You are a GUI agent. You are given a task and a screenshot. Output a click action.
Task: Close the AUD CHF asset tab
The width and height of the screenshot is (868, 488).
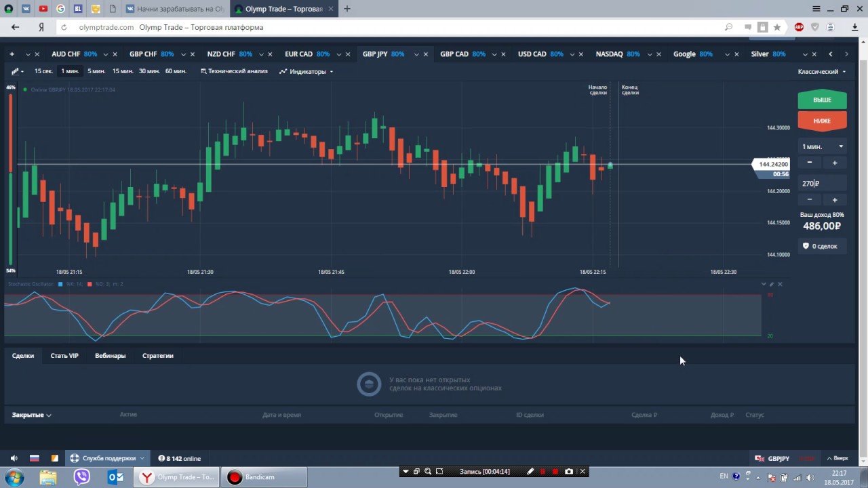pos(115,54)
